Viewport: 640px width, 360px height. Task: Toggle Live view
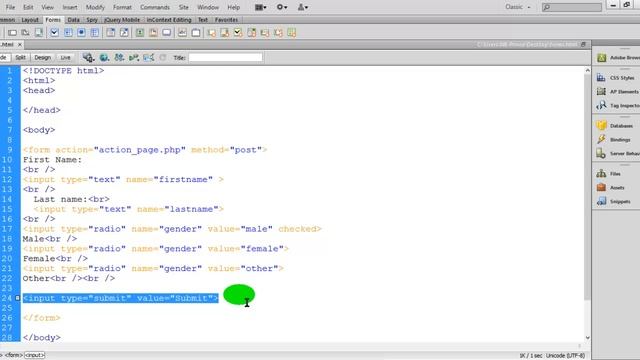click(x=65, y=58)
